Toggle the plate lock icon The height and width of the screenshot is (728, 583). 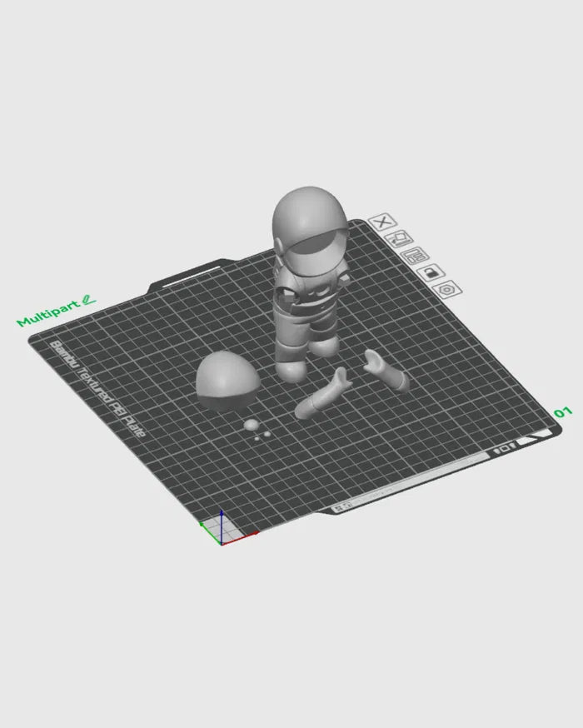pyautogui.click(x=431, y=272)
